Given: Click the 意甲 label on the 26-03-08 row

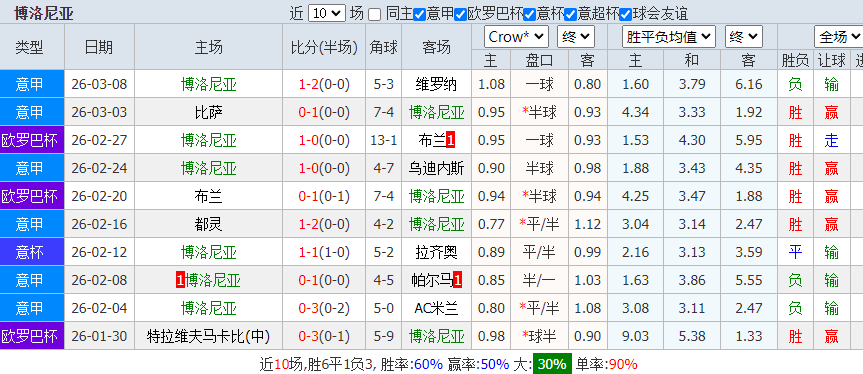Looking at the screenshot, I should click(29, 84).
